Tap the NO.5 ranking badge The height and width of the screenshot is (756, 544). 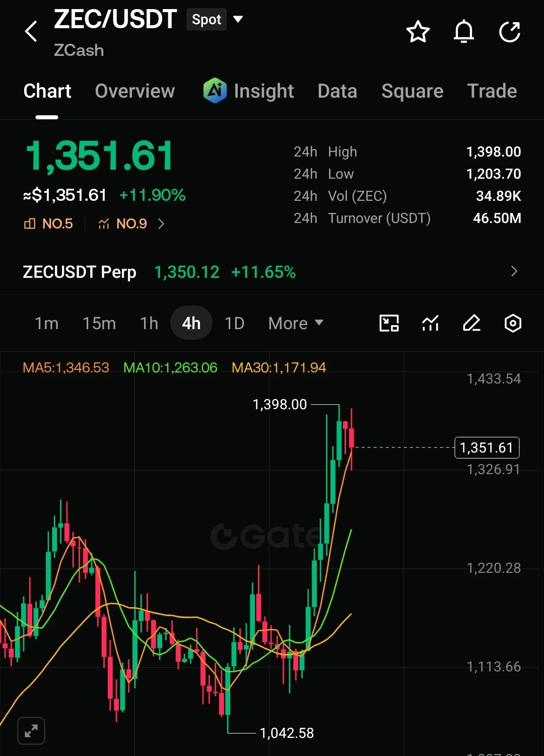[48, 223]
